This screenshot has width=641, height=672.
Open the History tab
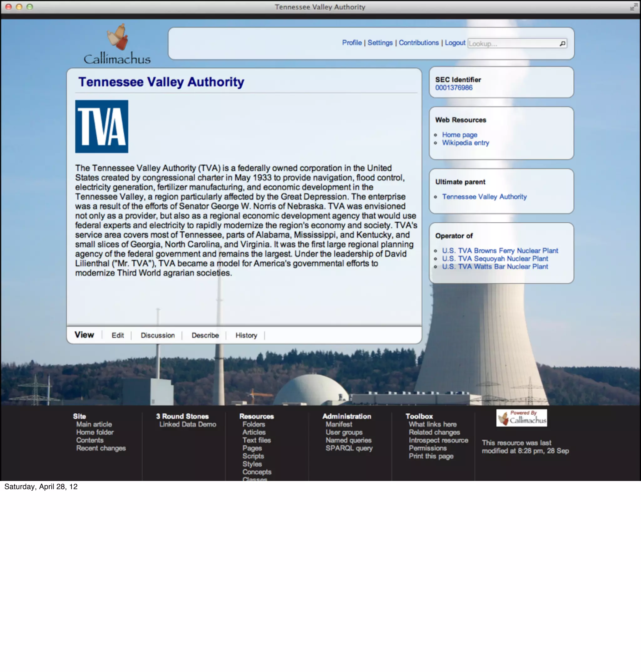(246, 335)
